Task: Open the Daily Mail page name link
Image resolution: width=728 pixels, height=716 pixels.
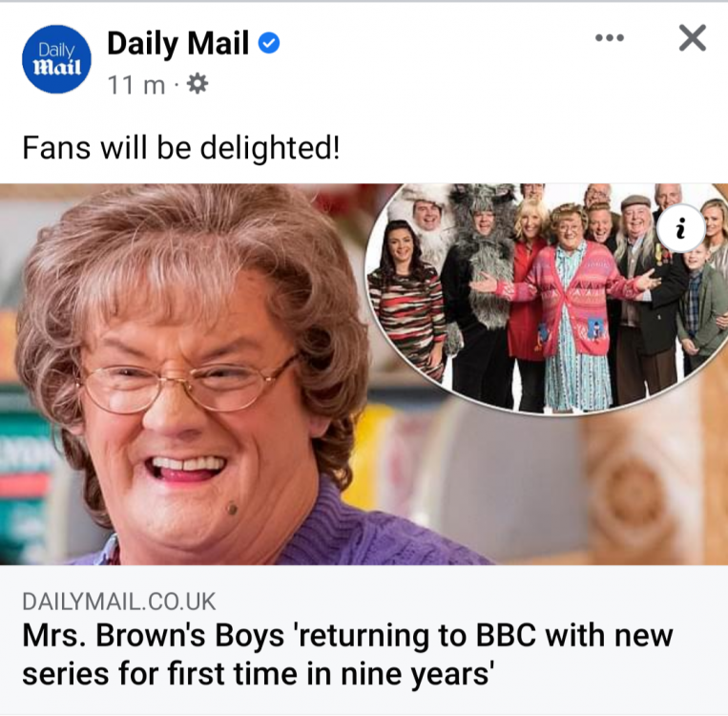Action: click(x=177, y=43)
